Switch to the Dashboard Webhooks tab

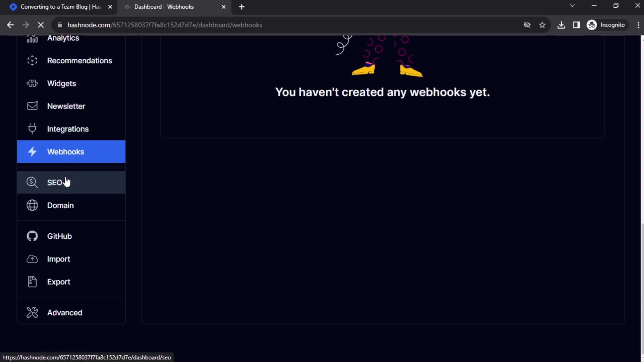174,7
